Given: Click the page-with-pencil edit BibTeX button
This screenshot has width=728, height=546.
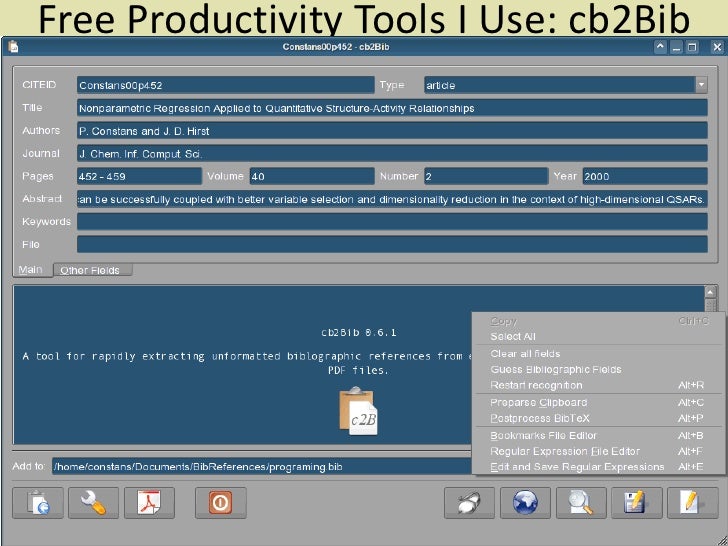Looking at the screenshot, I should 692,503.
